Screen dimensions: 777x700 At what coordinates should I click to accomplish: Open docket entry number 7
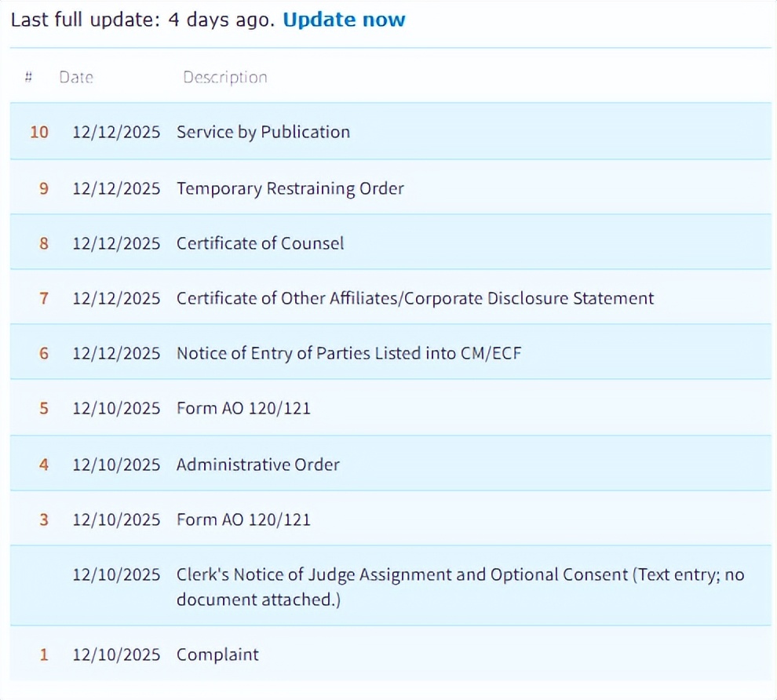click(44, 298)
